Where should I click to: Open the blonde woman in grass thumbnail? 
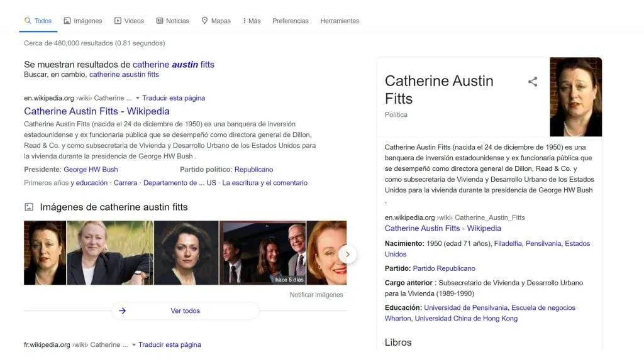(110, 253)
